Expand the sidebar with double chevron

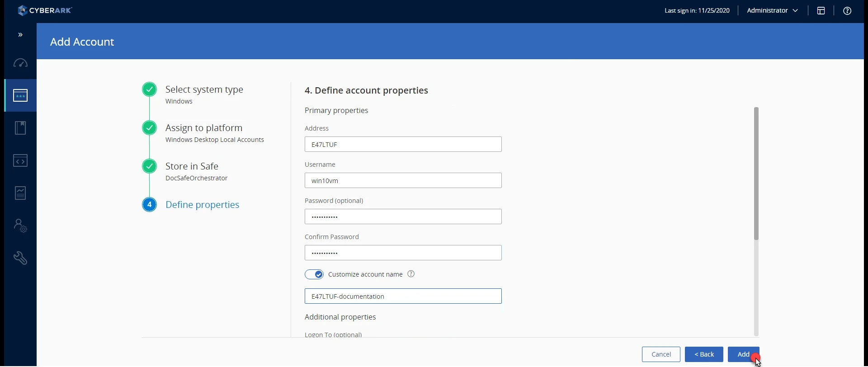20,35
